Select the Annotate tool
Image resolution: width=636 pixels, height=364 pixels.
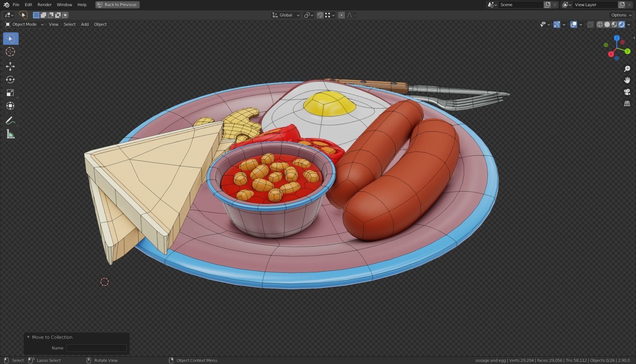point(11,121)
